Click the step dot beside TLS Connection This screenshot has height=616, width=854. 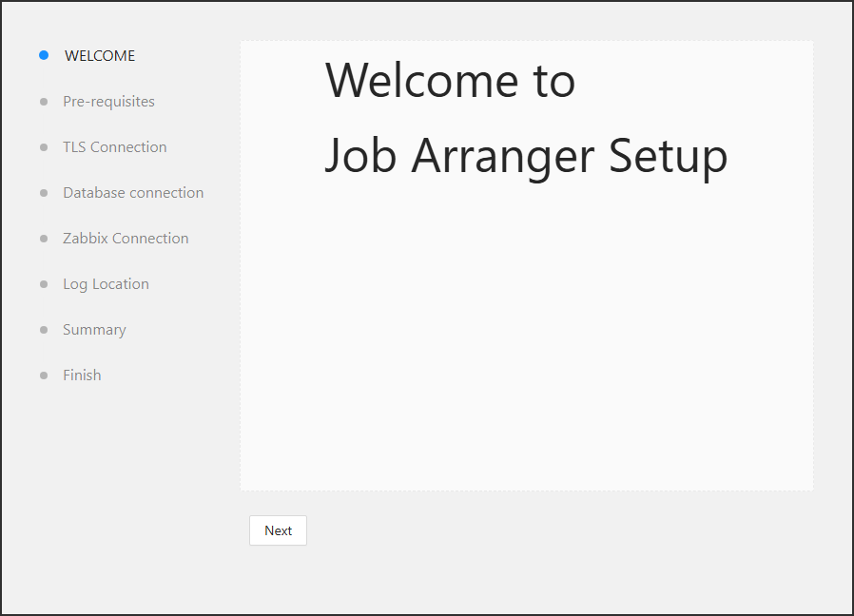tap(44, 147)
